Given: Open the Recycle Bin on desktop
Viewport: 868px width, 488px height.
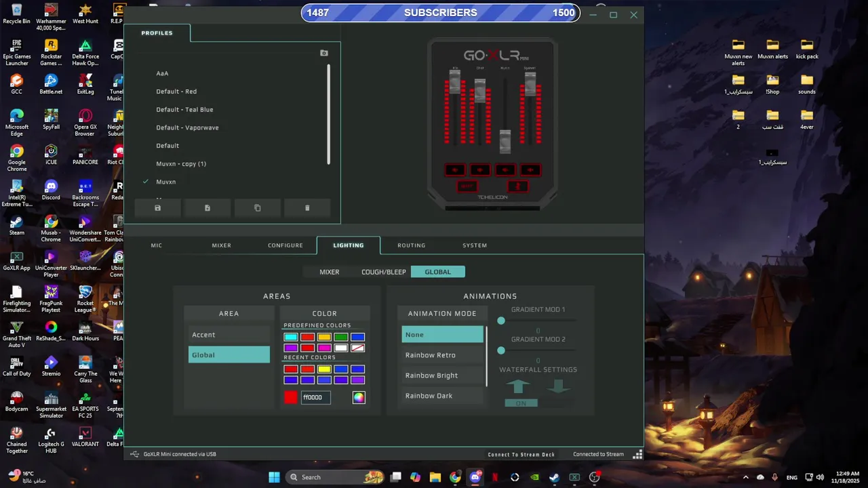Looking at the screenshot, I should tap(17, 14).
